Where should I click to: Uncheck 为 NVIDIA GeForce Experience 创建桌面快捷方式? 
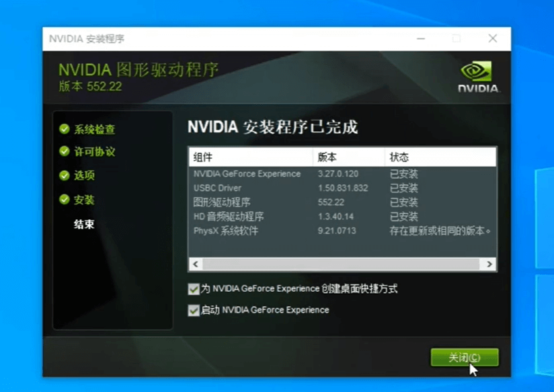point(194,288)
